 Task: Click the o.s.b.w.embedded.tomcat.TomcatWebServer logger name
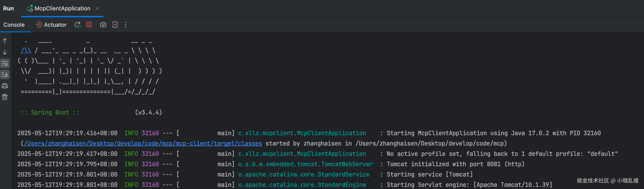[x=306, y=164]
